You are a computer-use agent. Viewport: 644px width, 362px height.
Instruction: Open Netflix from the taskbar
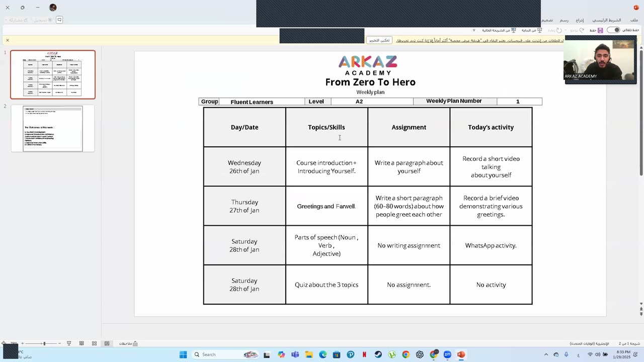click(x=364, y=354)
